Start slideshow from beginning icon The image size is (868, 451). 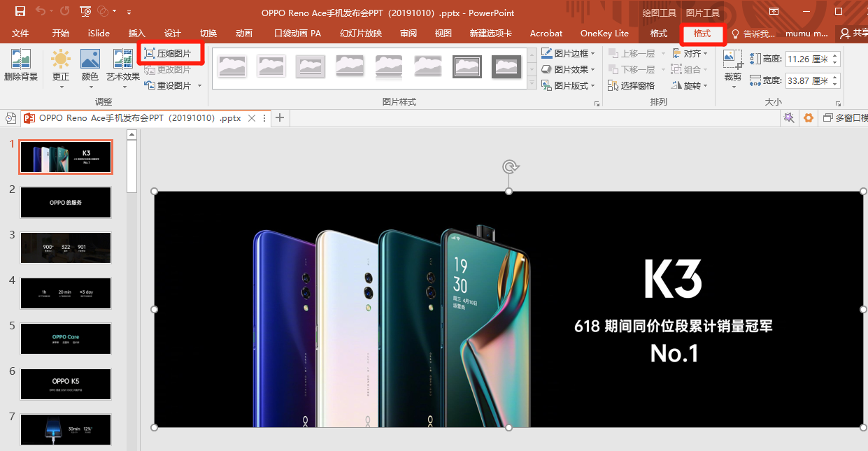click(x=85, y=11)
